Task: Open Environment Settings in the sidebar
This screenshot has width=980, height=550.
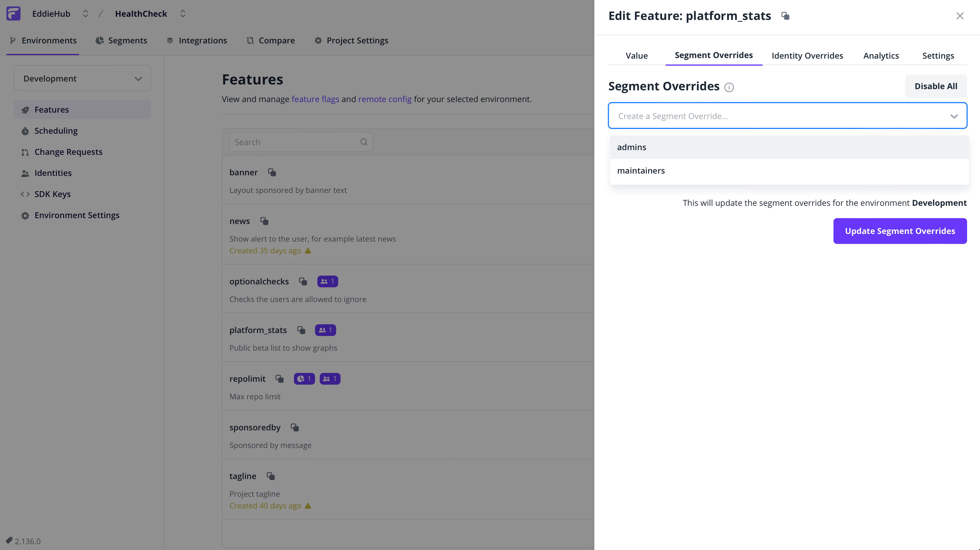Action: pos(82,215)
